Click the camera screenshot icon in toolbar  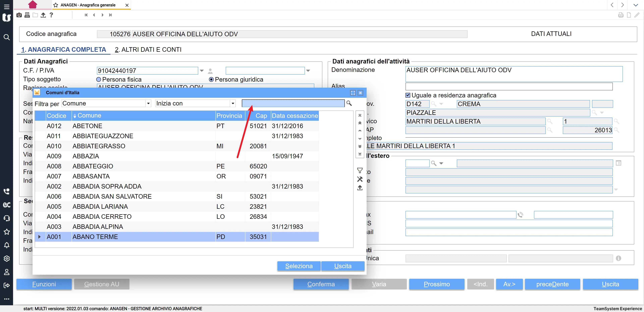[x=19, y=15]
